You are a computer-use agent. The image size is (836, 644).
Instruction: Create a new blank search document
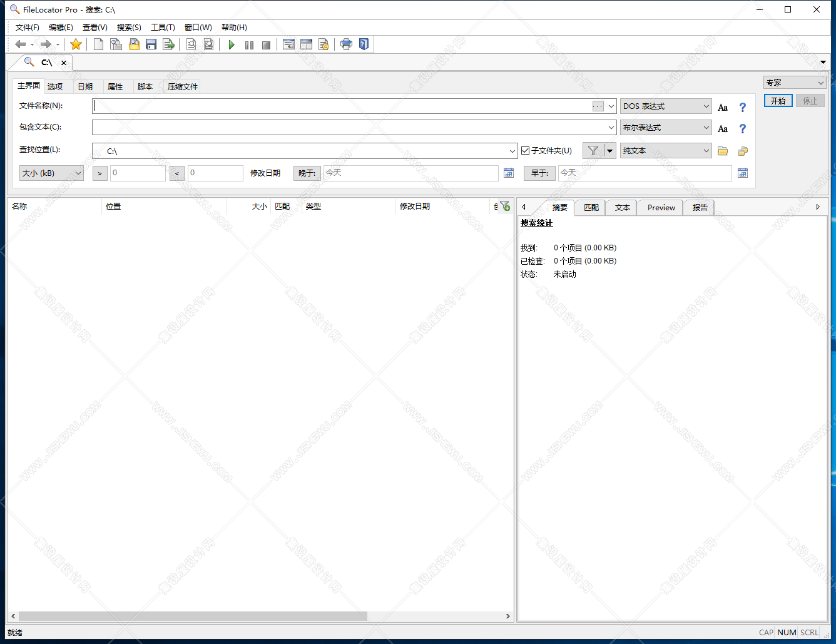tap(98, 44)
